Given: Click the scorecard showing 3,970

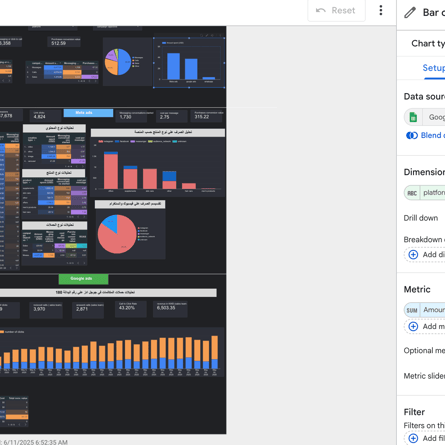Looking at the screenshot, I should 46,310.
